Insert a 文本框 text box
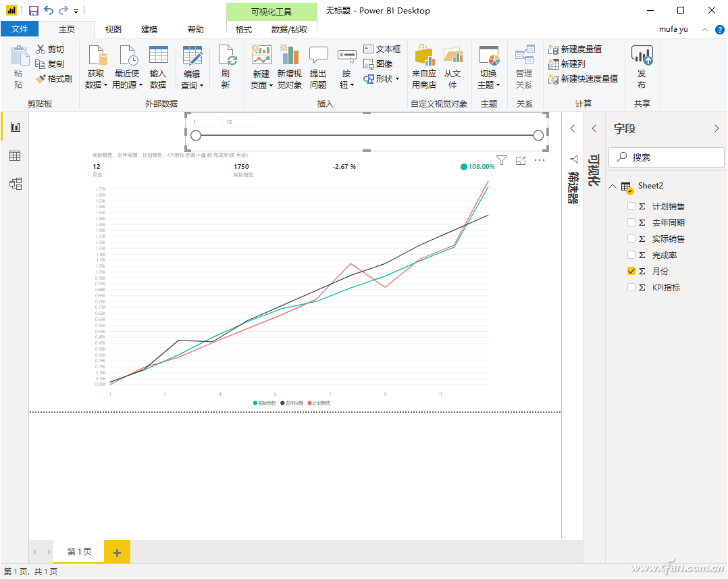The image size is (728, 579). pyautogui.click(x=382, y=49)
